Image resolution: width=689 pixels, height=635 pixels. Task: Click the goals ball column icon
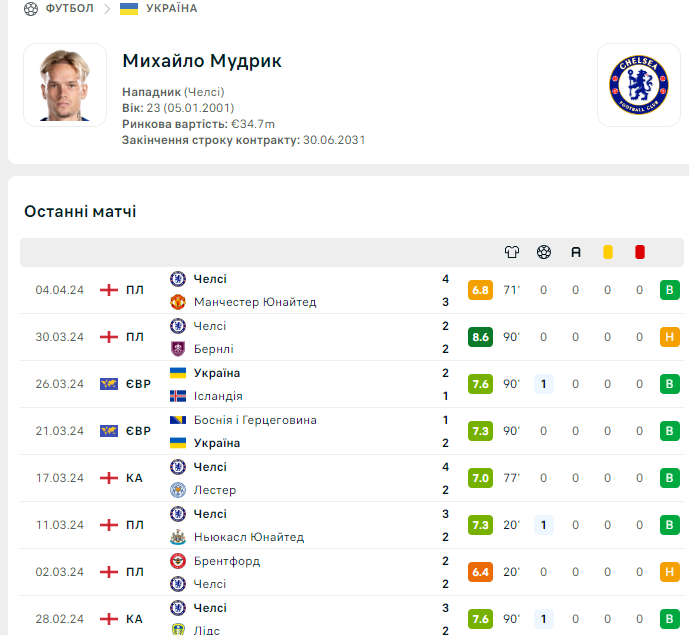[x=544, y=252]
